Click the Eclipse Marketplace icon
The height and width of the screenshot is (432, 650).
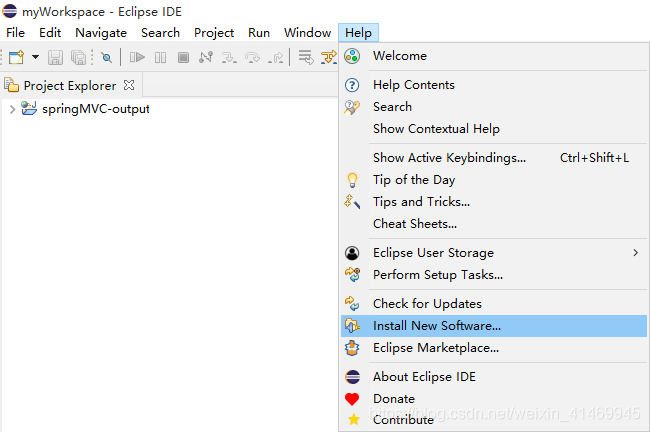coord(352,348)
